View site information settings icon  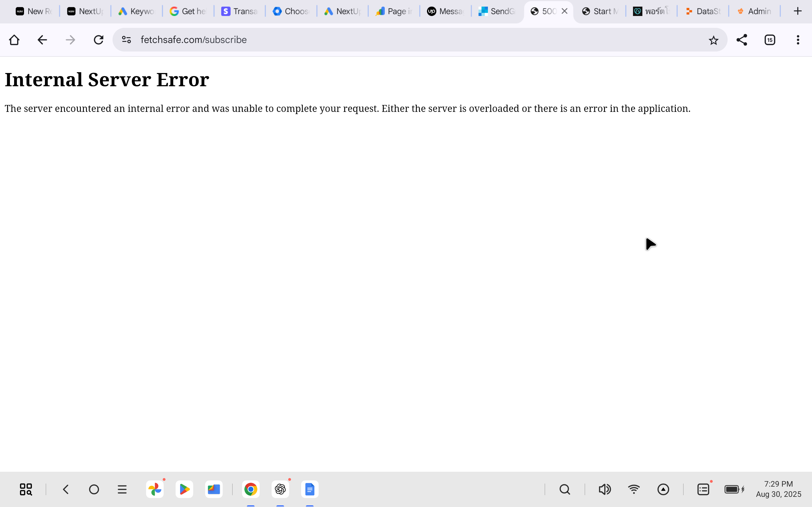tap(126, 40)
